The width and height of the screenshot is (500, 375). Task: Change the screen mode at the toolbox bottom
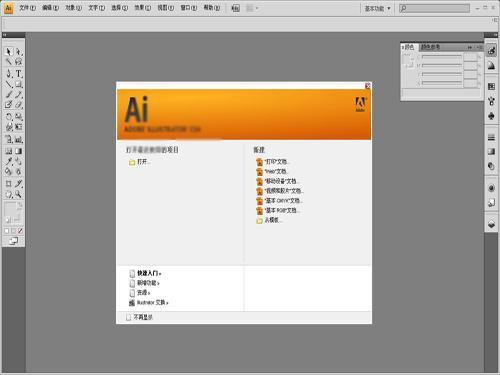(x=13, y=241)
